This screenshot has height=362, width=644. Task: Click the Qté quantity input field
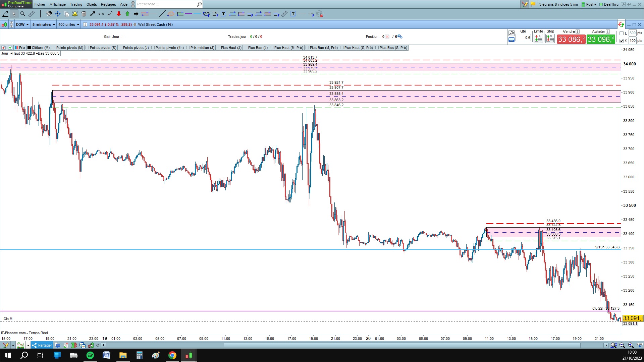(x=524, y=38)
